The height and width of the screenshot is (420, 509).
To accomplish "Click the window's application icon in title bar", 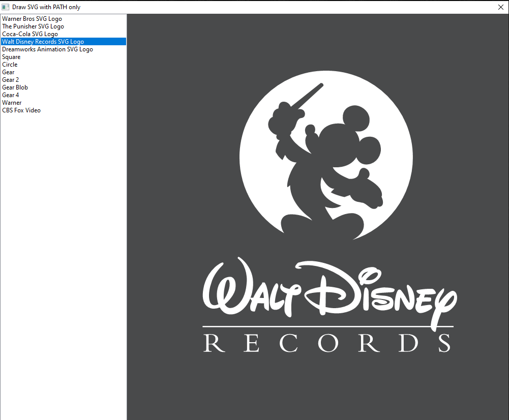I will [x=5, y=7].
